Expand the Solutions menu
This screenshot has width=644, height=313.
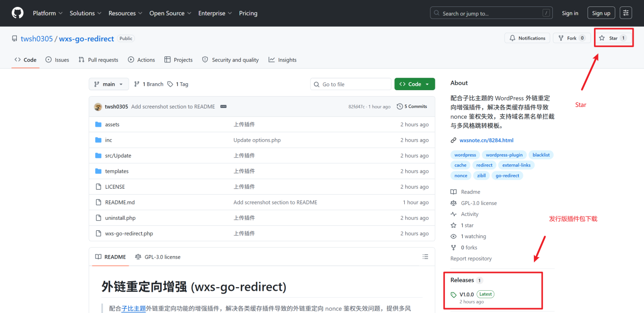85,13
